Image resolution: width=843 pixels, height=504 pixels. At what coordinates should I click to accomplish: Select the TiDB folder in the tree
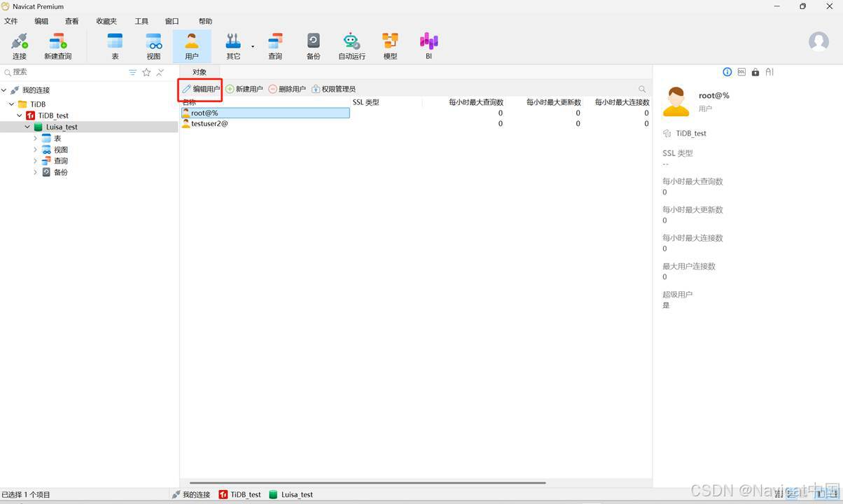click(38, 104)
